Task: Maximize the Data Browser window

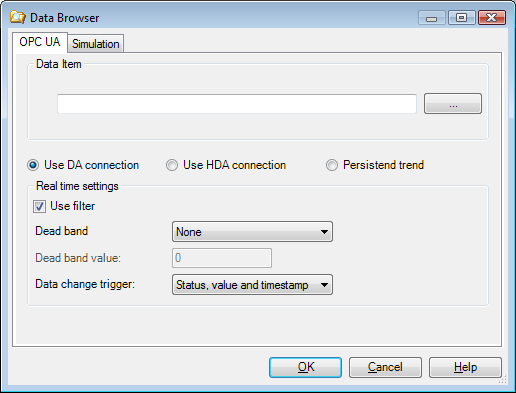Action: pos(462,18)
